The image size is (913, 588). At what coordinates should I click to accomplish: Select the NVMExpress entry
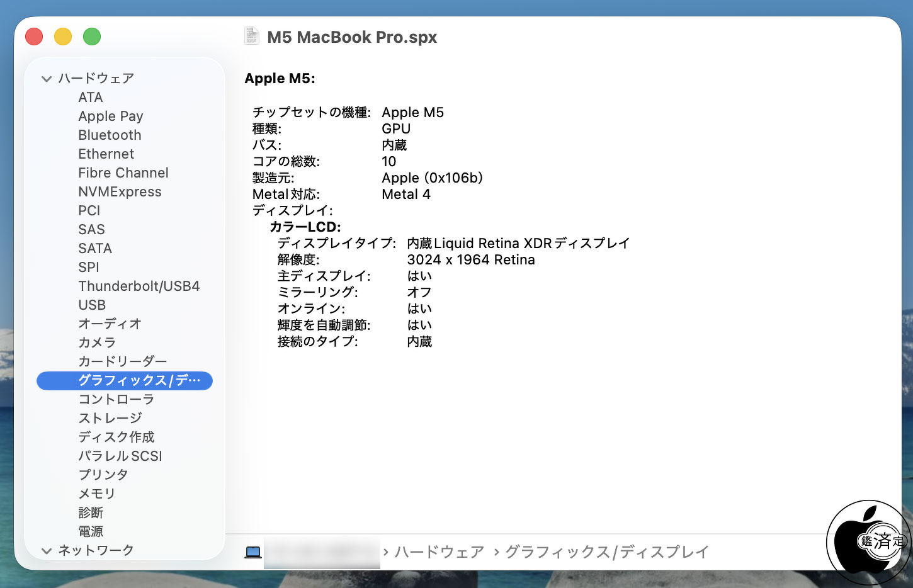[120, 191]
